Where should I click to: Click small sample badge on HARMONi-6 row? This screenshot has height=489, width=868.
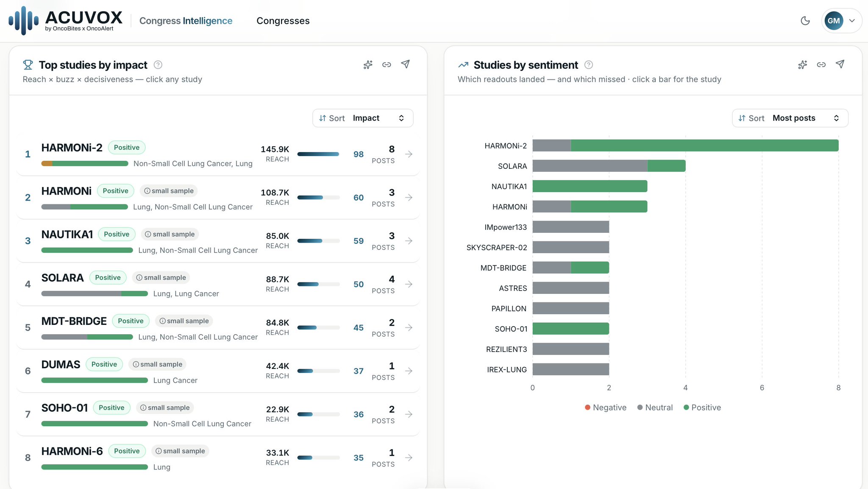[180, 451]
